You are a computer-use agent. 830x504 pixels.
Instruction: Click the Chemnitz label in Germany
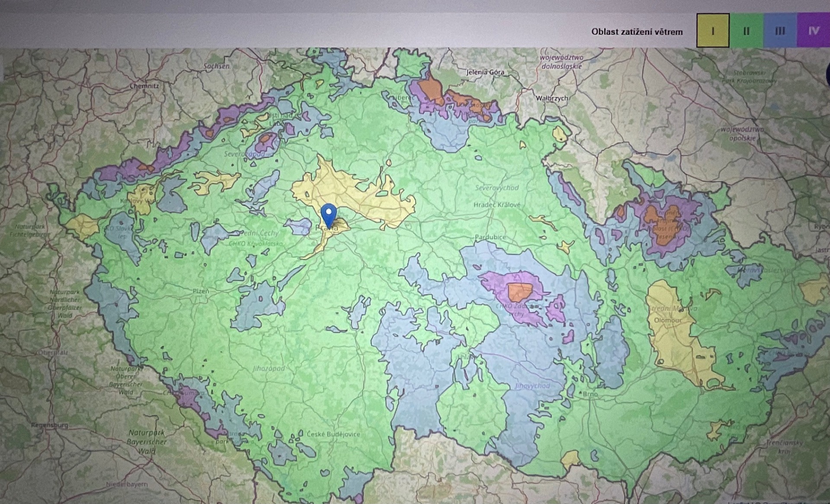(144, 86)
